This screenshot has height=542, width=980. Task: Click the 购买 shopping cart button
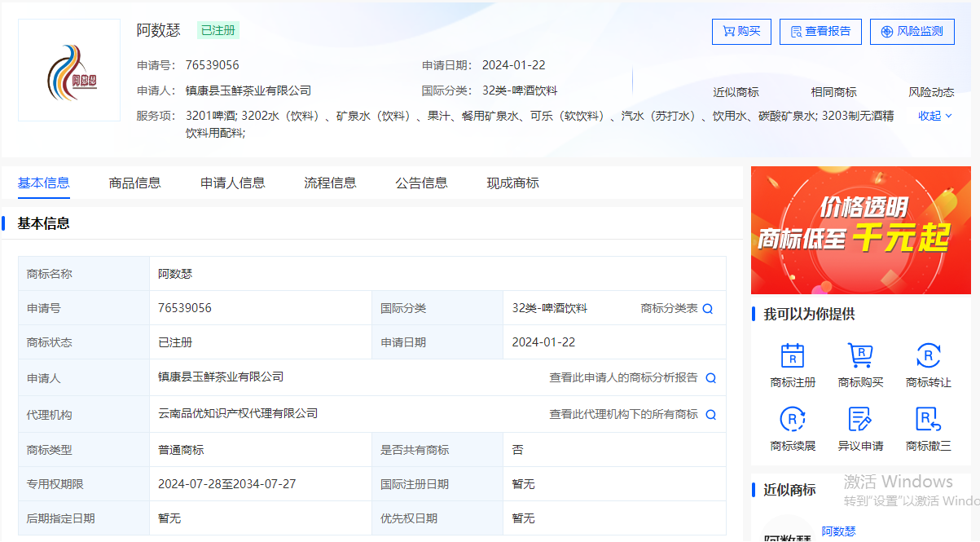pos(741,31)
